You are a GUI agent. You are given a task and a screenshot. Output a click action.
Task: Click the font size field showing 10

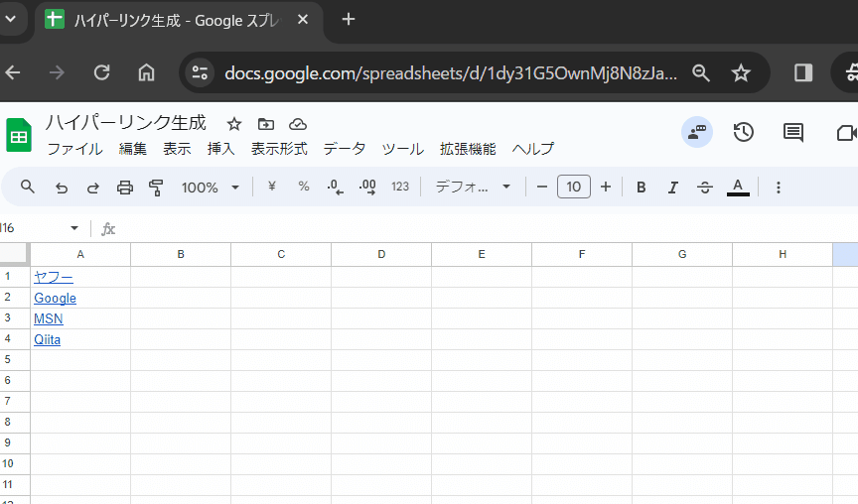(573, 187)
